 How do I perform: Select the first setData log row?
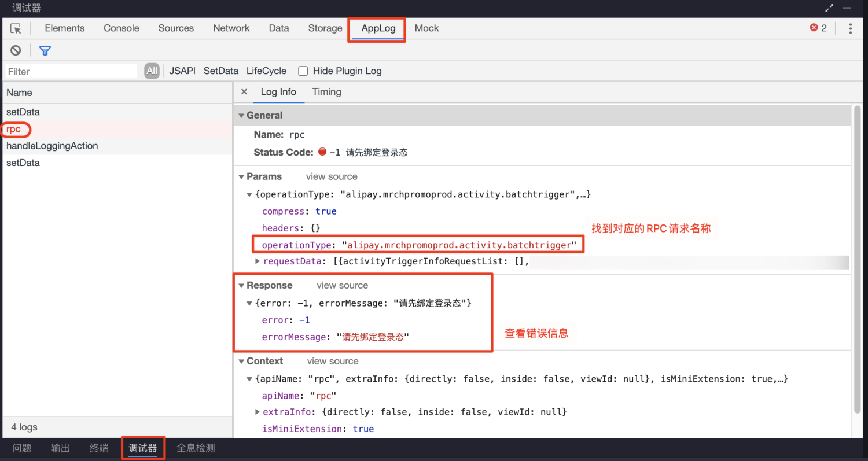[117, 112]
